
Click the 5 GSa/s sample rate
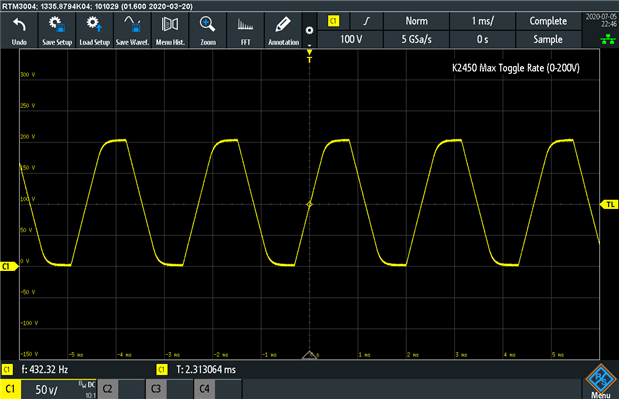(416, 39)
